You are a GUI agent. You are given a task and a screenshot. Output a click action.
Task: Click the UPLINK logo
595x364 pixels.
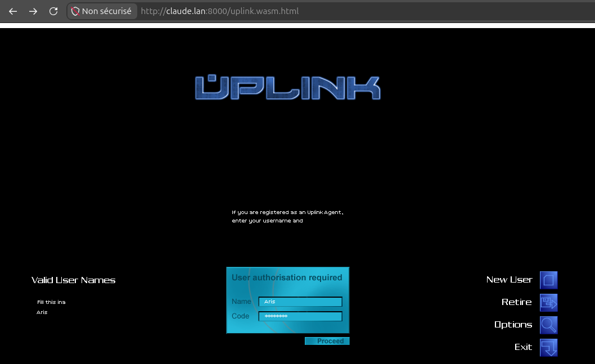pyautogui.click(x=287, y=88)
